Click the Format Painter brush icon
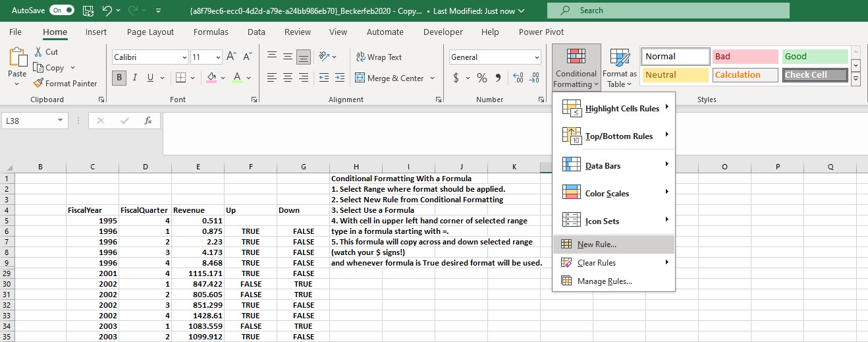The image size is (868, 342). (x=38, y=84)
